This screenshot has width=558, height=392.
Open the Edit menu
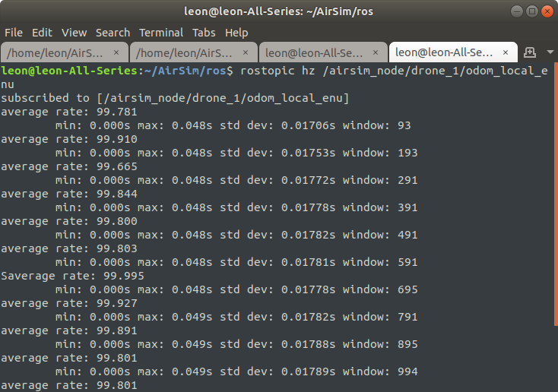click(x=42, y=33)
